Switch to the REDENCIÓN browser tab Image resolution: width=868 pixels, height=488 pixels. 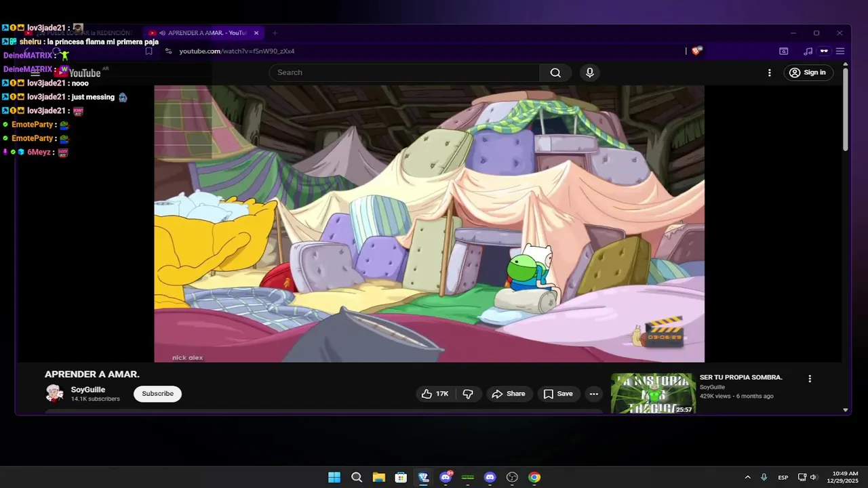click(81, 33)
